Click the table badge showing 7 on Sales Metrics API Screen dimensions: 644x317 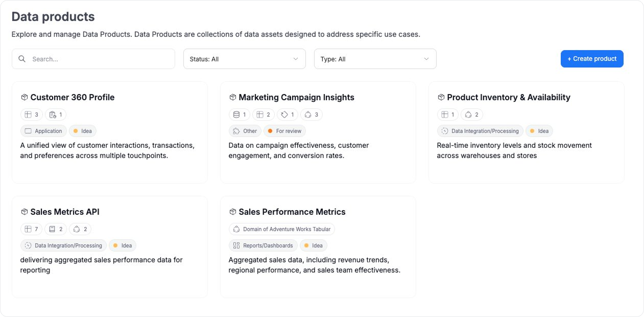[x=31, y=229]
